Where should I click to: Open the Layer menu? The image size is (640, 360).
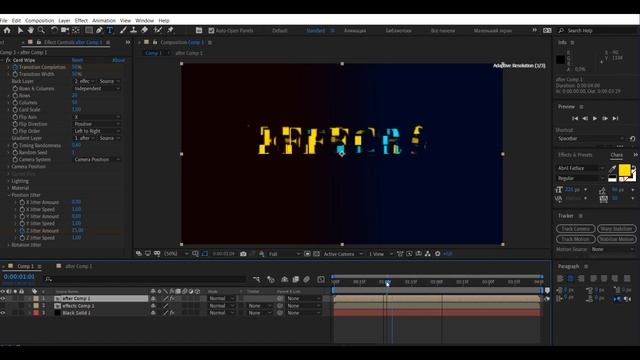(x=64, y=20)
